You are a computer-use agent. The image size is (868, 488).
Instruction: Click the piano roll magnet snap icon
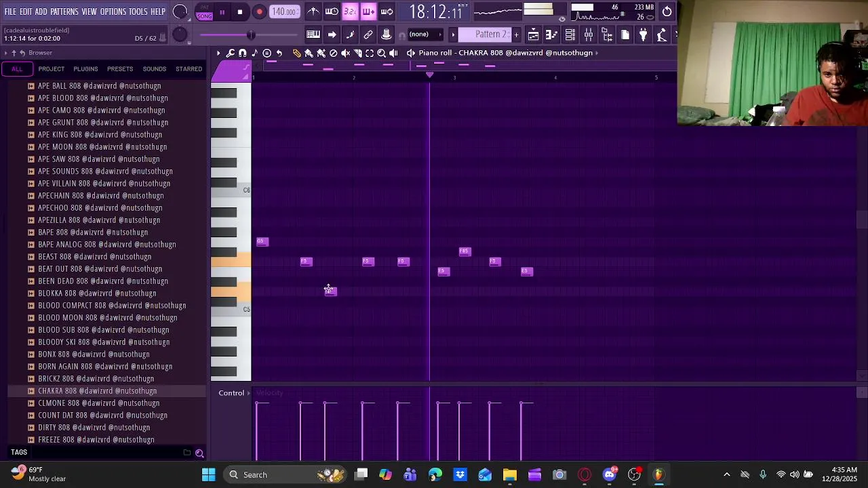pos(243,53)
